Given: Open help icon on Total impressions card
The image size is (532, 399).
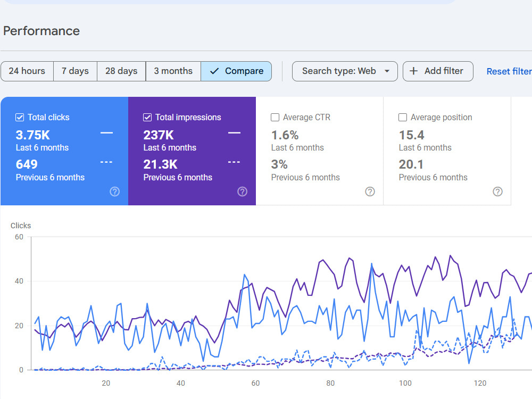Looking at the screenshot, I should click(x=242, y=192).
